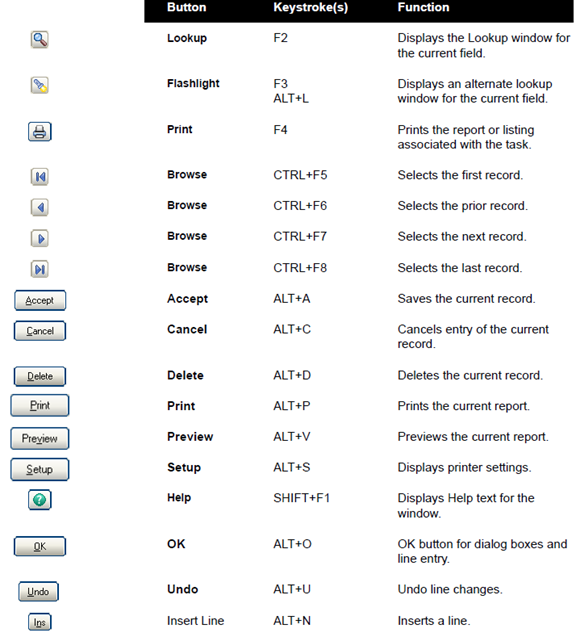This screenshot has width=576, height=637.
Task: Click 'Selects the next record.' text
Action: click(462, 236)
